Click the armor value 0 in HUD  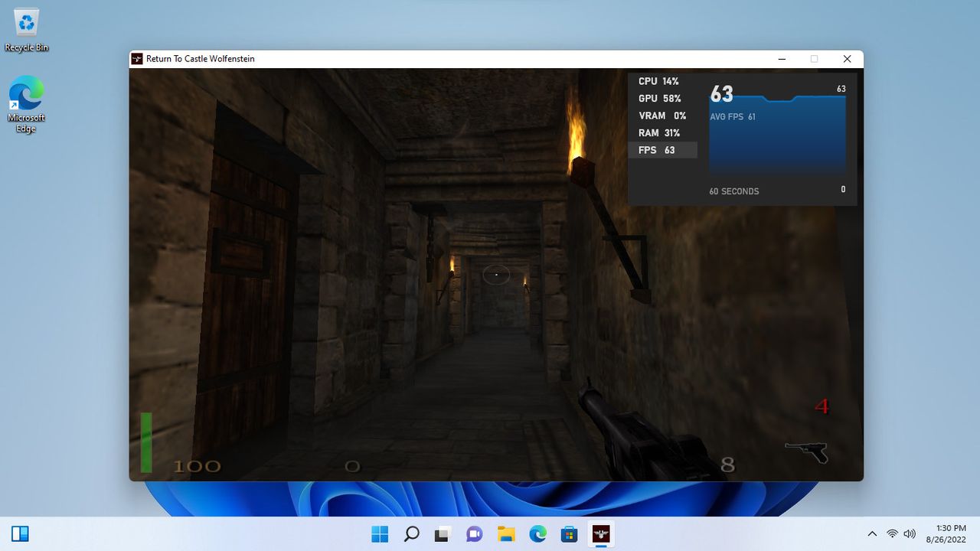click(352, 466)
